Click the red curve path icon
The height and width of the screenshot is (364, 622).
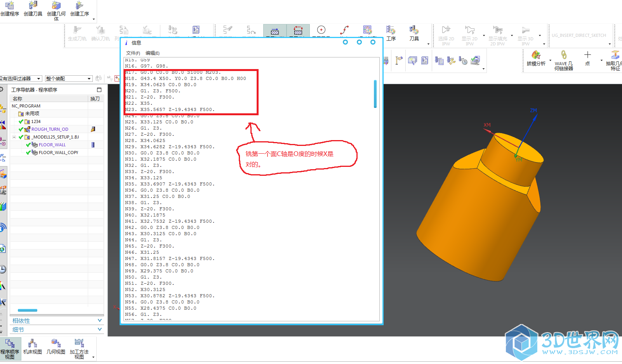tap(344, 30)
